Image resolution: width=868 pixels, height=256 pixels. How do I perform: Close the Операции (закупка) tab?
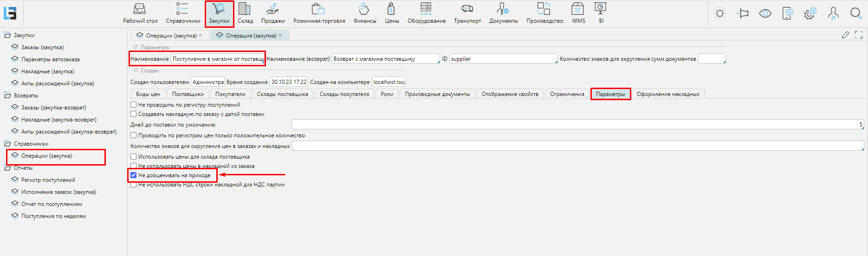[201, 36]
